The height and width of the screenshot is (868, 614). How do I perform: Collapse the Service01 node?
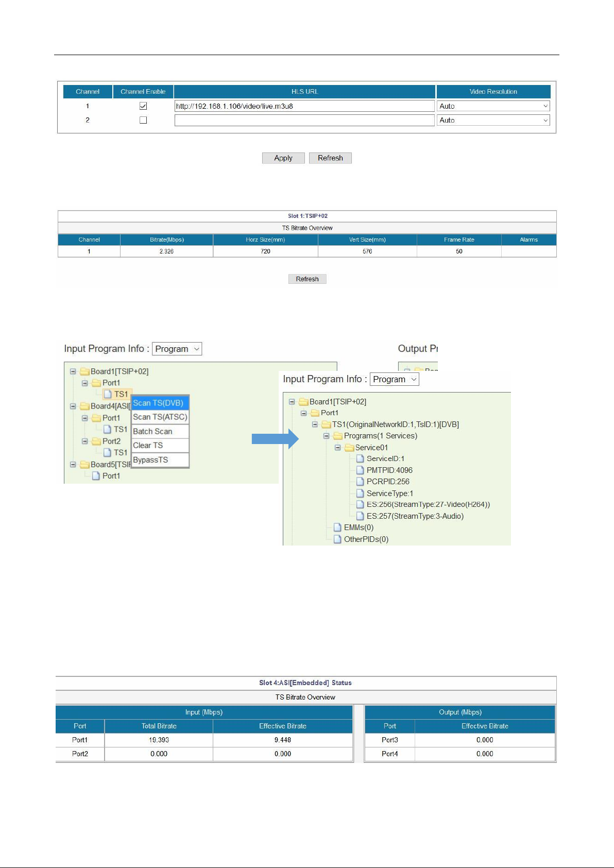click(x=337, y=447)
